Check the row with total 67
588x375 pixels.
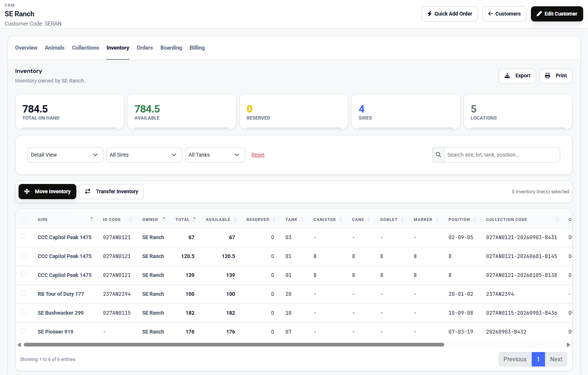click(24, 236)
